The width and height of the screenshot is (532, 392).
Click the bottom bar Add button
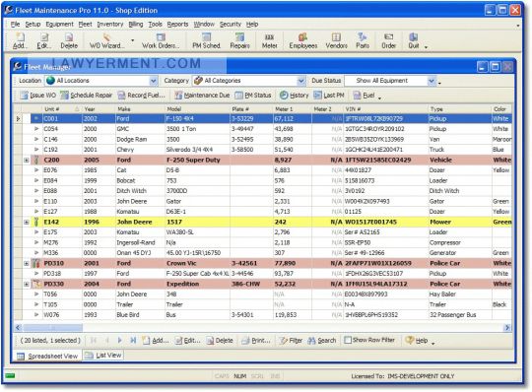pyautogui.click(x=156, y=340)
